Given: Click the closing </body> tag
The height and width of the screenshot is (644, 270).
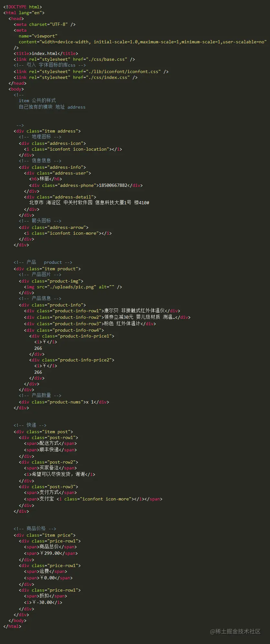Looking at the screenshot, I should (x=17, y=620).
